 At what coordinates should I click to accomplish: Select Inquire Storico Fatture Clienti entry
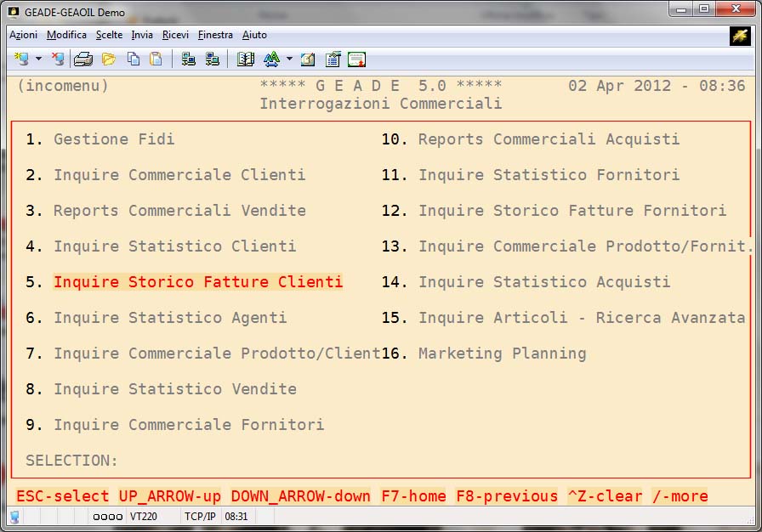pos(197,282)
